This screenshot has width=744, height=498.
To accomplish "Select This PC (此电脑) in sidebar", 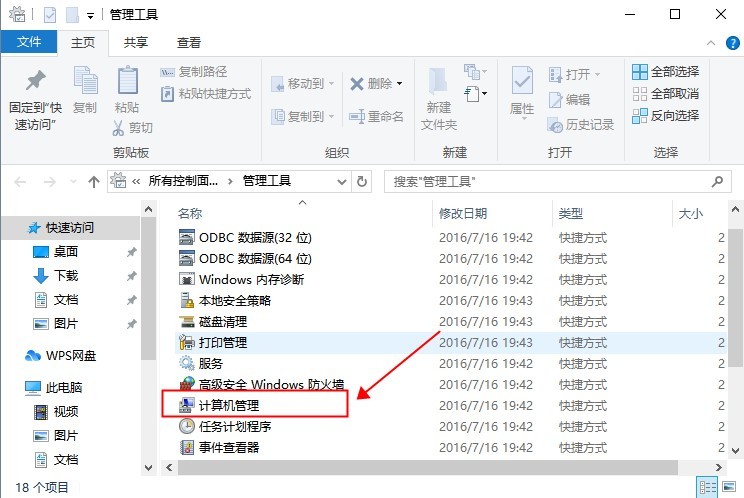I will pos(64,387).
